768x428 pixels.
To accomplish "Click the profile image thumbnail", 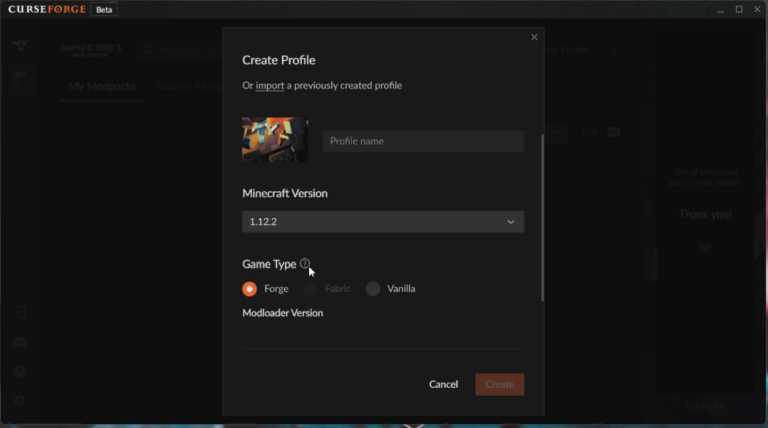I will (275, 140).
